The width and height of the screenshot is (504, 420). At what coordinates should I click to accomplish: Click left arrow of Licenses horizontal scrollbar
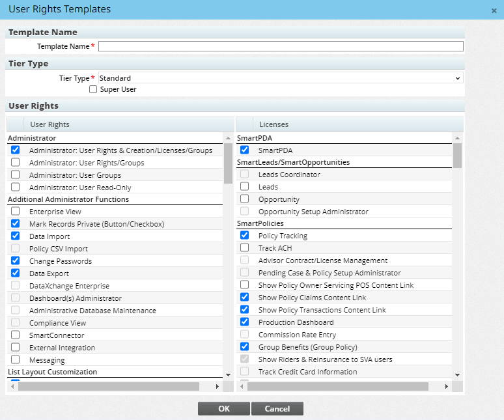[242, 386]
